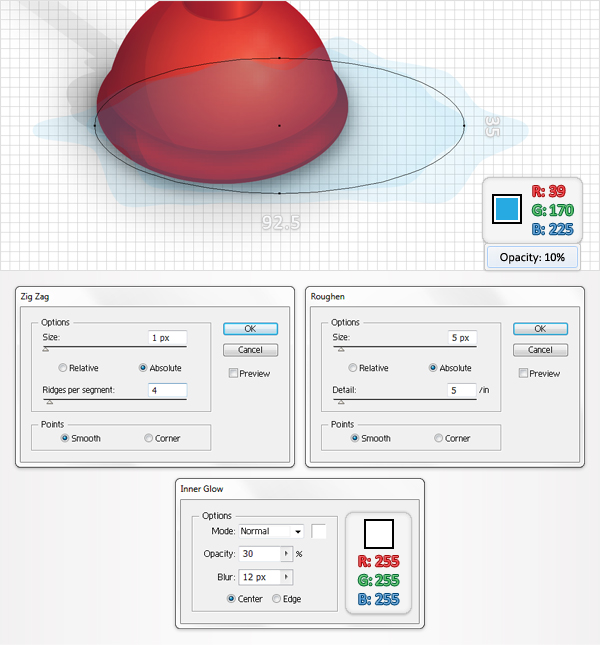Click the 35 height dimension label
The image size is (600, 645).
pos(493,126)
